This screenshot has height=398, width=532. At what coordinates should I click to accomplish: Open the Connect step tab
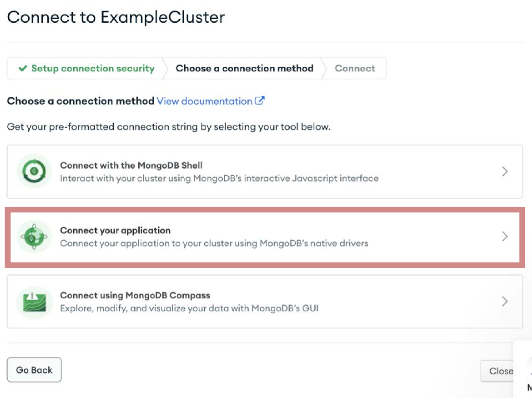[355, 68]
